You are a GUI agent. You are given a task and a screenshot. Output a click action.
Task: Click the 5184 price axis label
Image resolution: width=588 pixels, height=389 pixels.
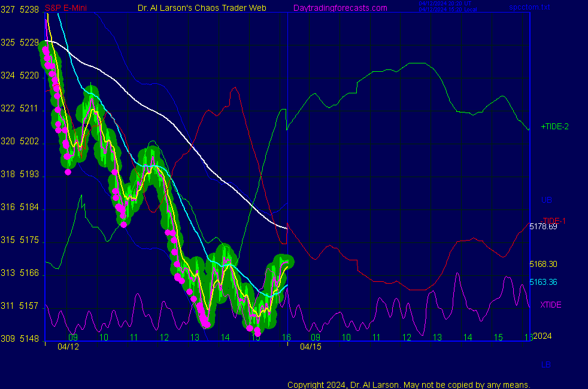29,207
